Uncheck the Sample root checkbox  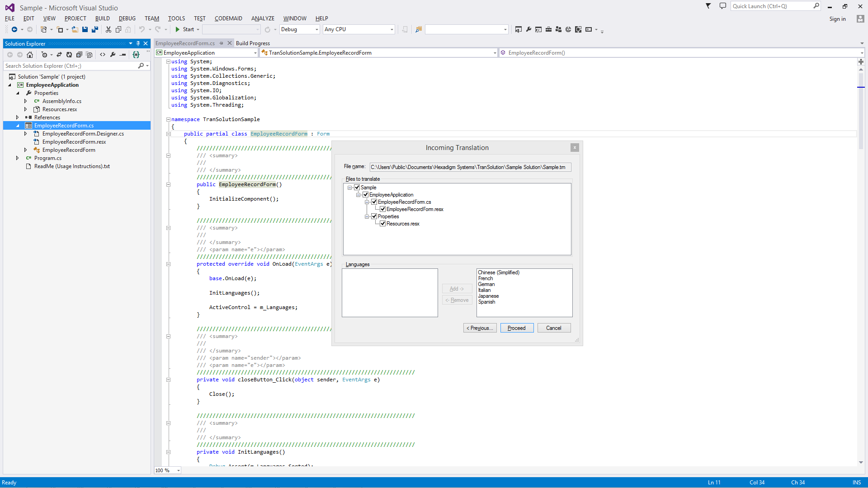357,188
